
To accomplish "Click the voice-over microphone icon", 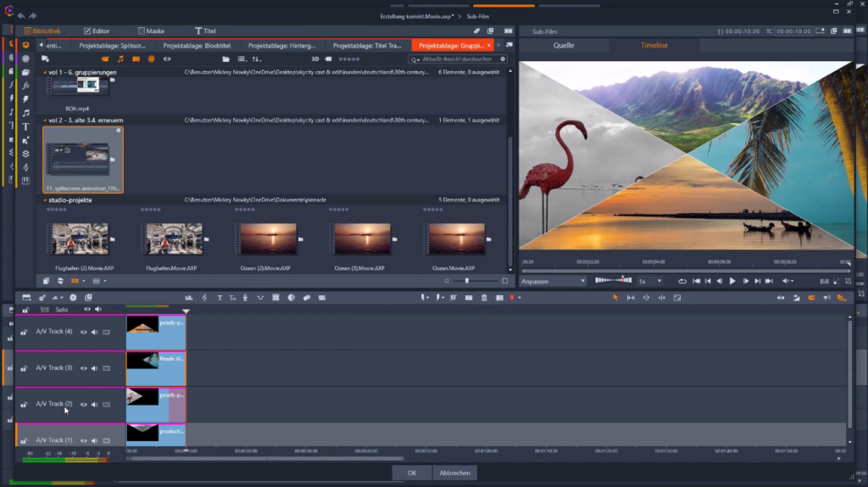I will click(246, 298).
